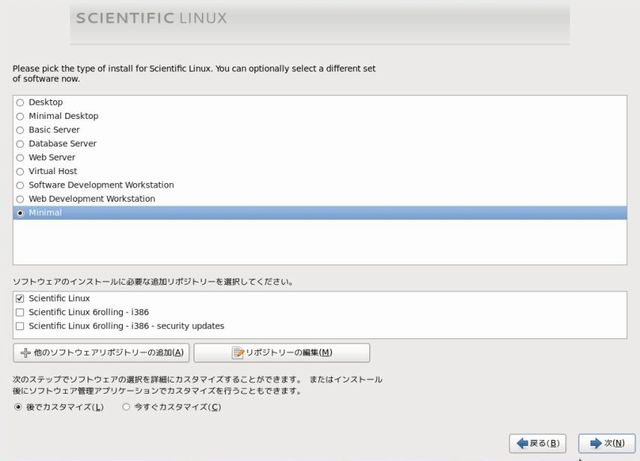Enable Scientific Linux 6rolling - i386 repository
640x461 pixels.
point(21,312)
